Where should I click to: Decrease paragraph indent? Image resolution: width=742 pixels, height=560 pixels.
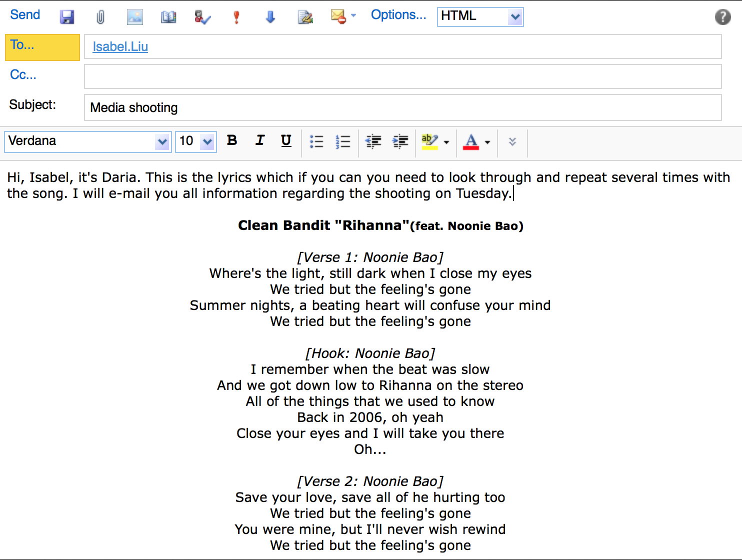(x=373, y=141)
